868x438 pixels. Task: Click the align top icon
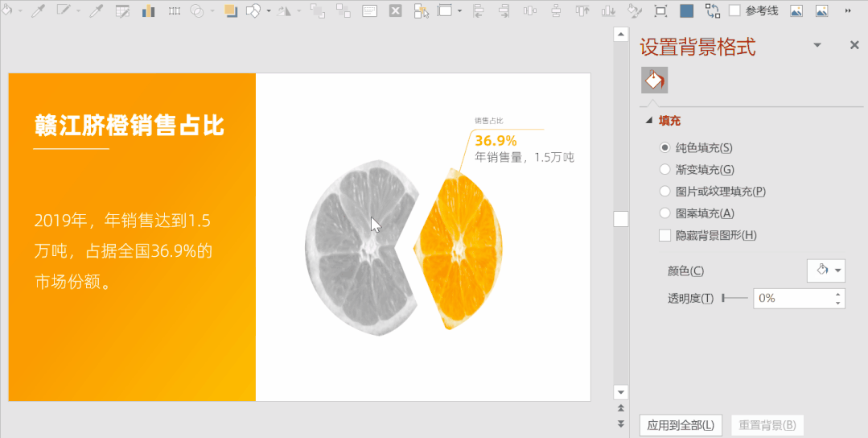[x=582, y=10]
